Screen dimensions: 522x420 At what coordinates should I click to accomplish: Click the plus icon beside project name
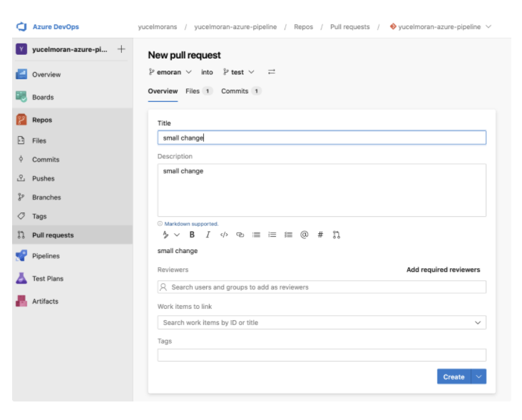[x=121, y=49]
